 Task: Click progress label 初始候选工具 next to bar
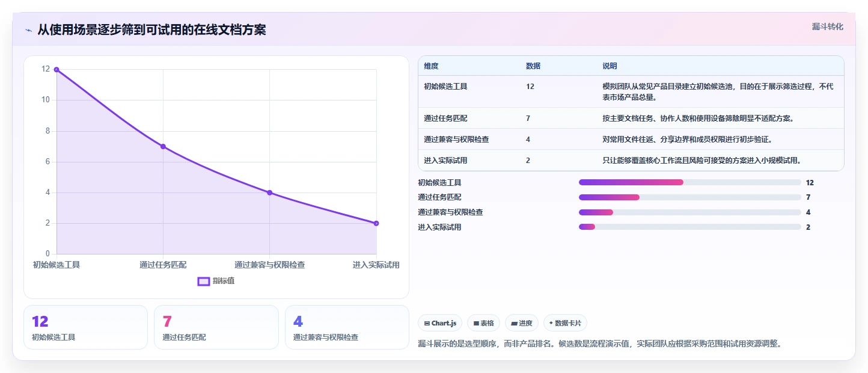439,182
